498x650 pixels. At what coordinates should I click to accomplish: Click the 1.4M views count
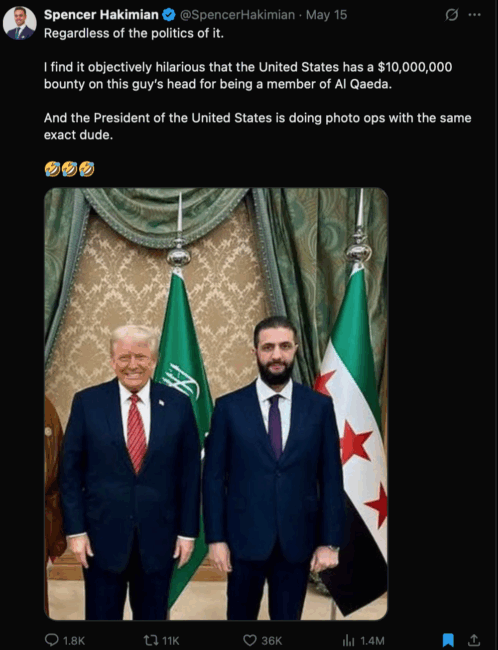coord(372,641)
